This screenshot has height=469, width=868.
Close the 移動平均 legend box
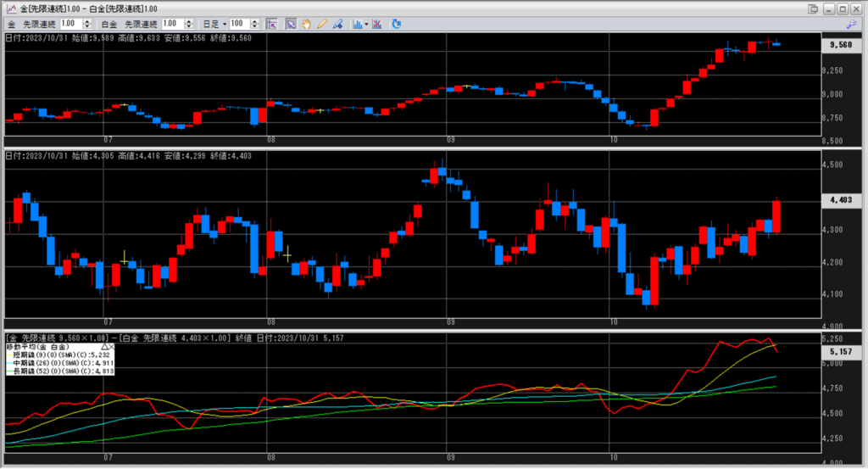(x=112, y=347)
